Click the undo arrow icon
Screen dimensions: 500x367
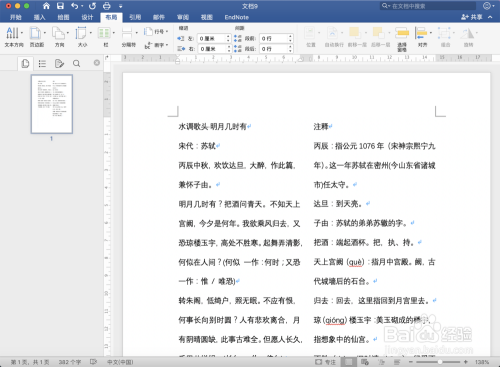[x=75, y=6]
